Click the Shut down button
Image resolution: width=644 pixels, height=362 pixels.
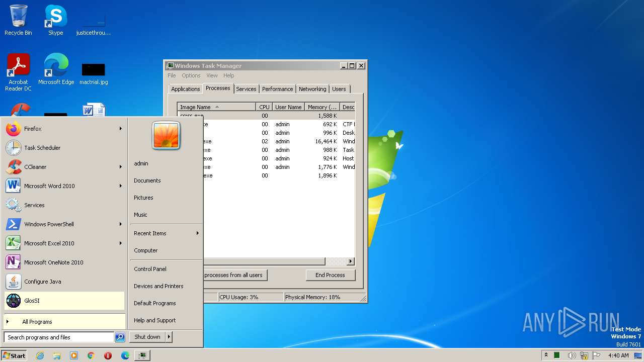(147, 337)
